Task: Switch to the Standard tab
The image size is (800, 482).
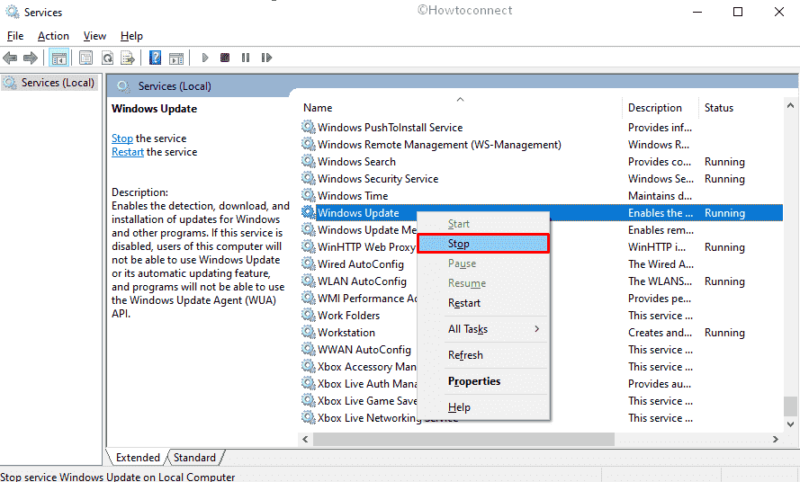Action: click(x=194, y=457)
